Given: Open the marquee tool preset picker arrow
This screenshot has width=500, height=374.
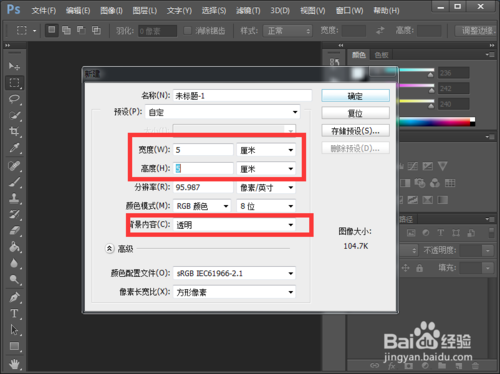Looking at the screenshot, I should 34,31.
